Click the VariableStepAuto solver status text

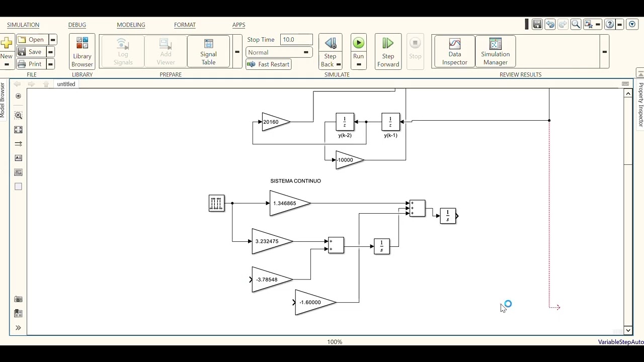621,342
